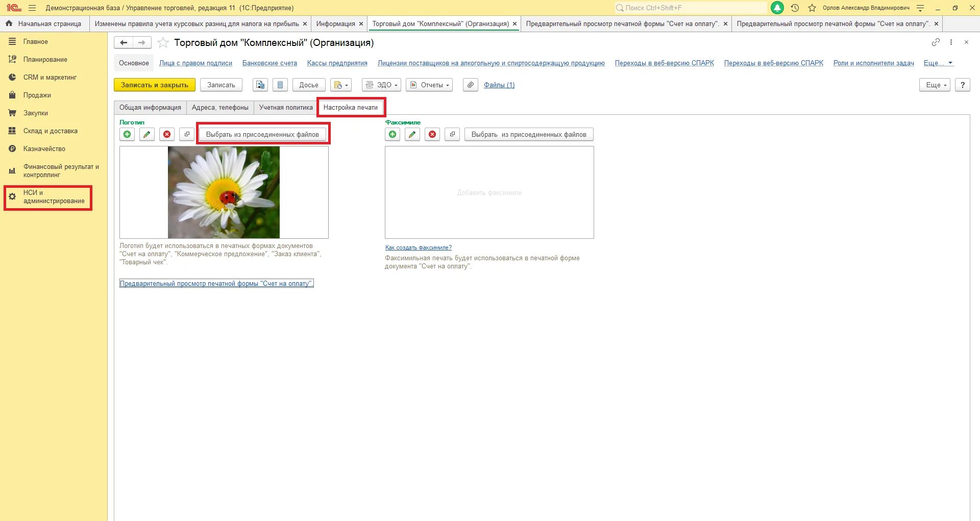Go forward with the right arrow
The image size is (980, 521).
point(142,43)
